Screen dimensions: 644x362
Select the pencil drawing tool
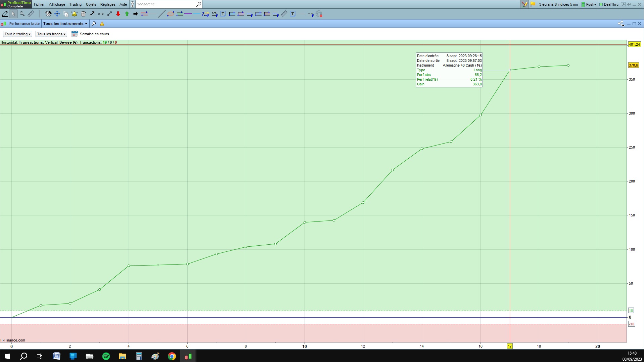[x=5, y=14]
